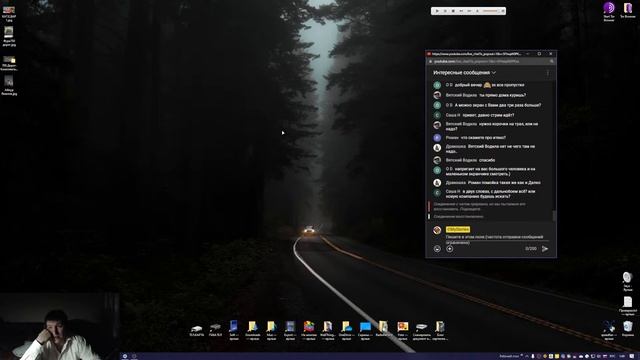Select the first desktop image icon at top-left

[9, 13]
